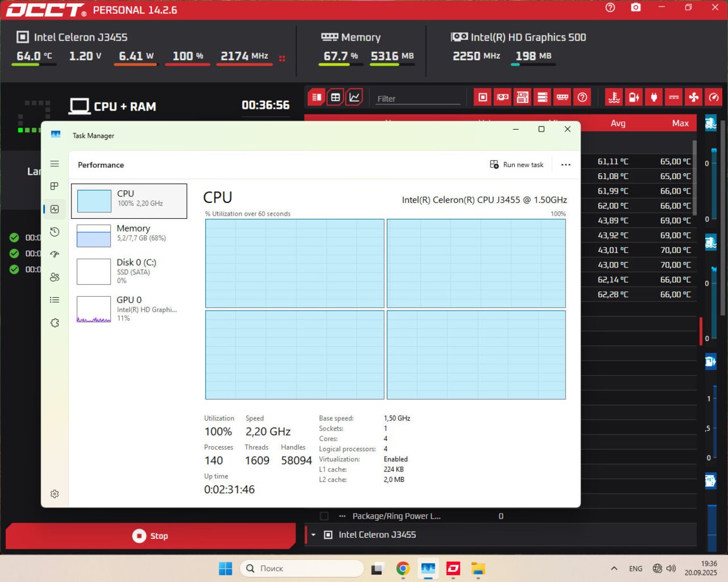The width and height of the screenshot is (728, 582).
Task: Toggle the fan sensor filter icon
Action: tap(693, 97)
